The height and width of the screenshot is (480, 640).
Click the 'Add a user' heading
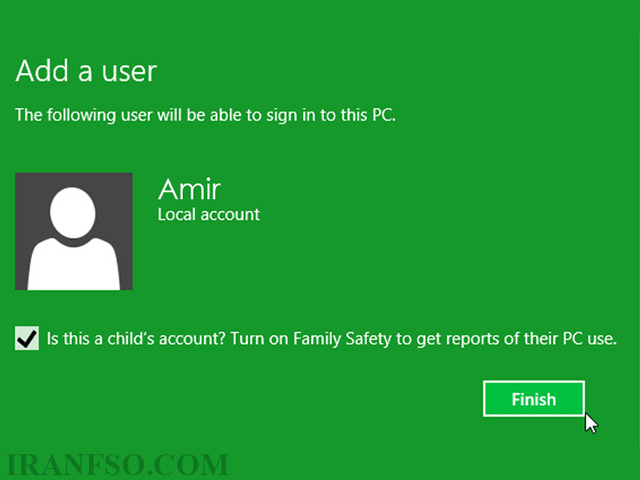pyautogui.click(x=86, y=71)
